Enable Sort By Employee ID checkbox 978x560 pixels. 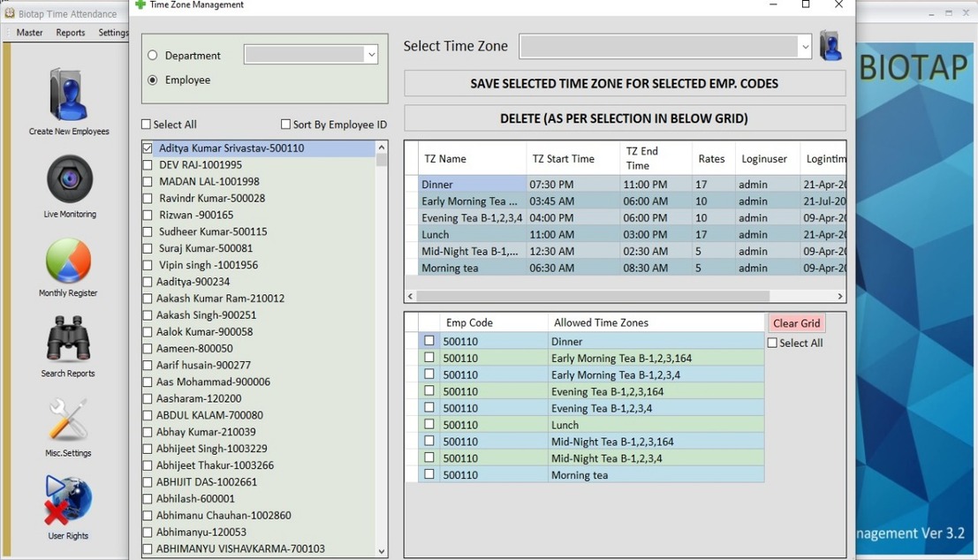coord(285,124)
